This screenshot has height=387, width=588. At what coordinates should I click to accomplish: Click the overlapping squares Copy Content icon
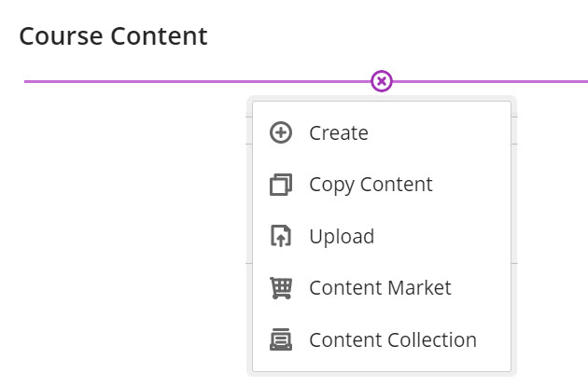tap(281, 185)
